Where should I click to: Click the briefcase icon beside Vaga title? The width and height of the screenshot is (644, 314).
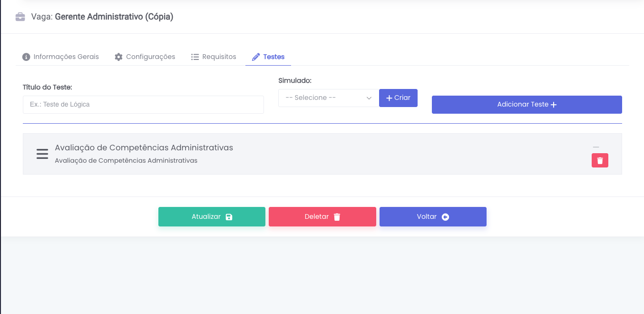[20, 17]
